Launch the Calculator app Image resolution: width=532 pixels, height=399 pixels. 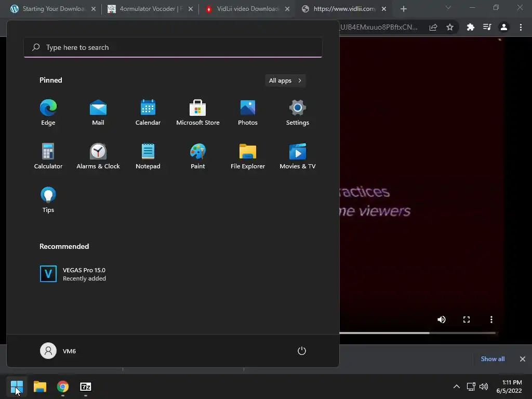[48, 156]
